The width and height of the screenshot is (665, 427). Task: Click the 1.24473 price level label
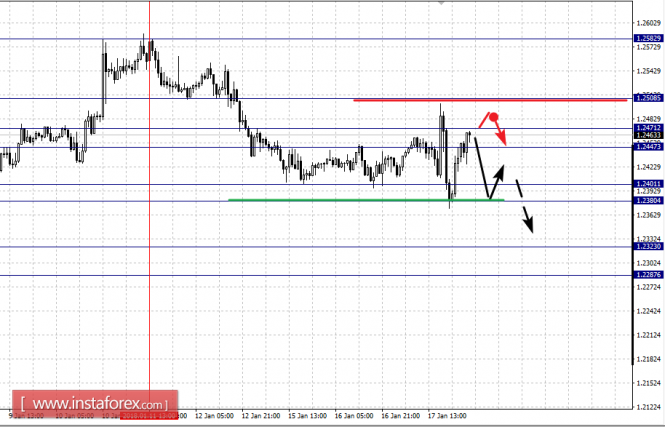[x=647, y=147]
